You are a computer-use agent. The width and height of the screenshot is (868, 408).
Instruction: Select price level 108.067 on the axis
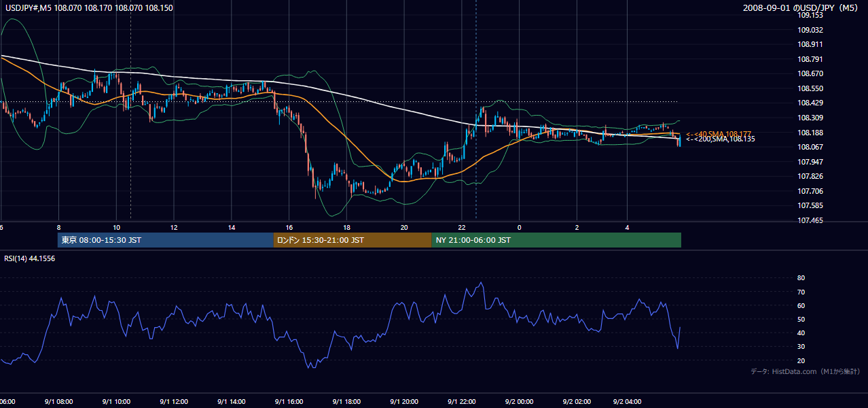810,147
